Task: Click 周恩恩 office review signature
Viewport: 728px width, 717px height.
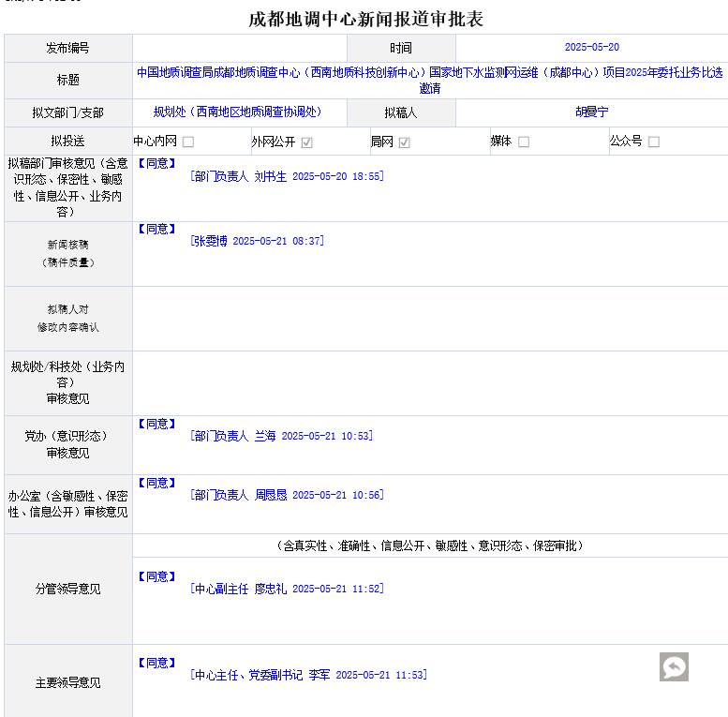Action: click(286, 495)
